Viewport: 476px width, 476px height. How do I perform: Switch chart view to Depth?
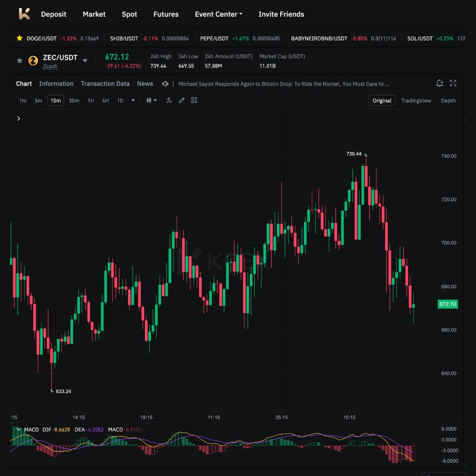[448, 101]
